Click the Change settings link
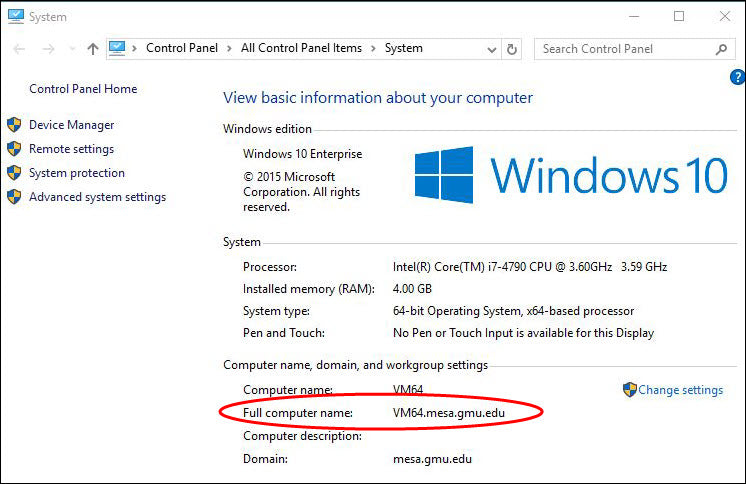 [680, 390]
